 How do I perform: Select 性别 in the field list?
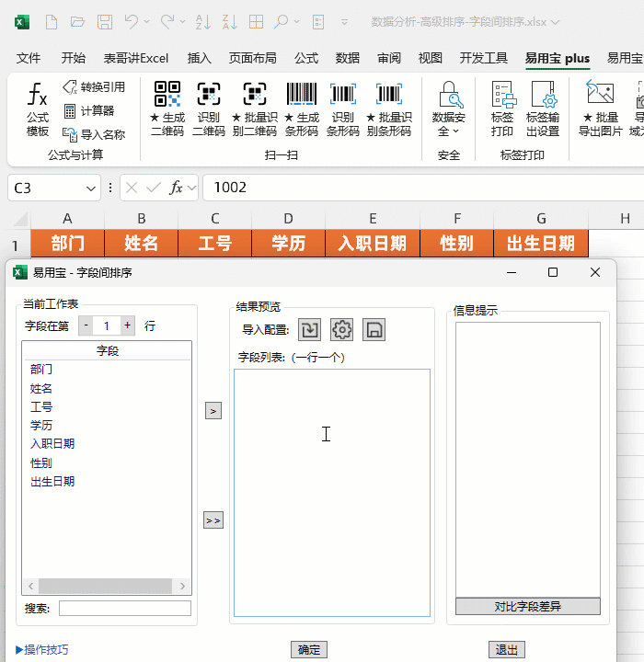[41, 463]
